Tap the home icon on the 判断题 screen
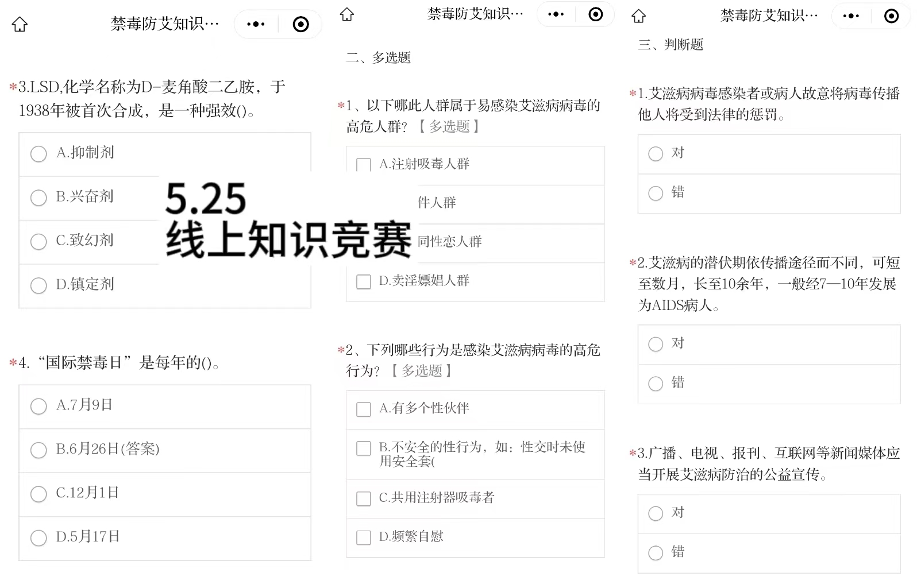 point(639,16)
